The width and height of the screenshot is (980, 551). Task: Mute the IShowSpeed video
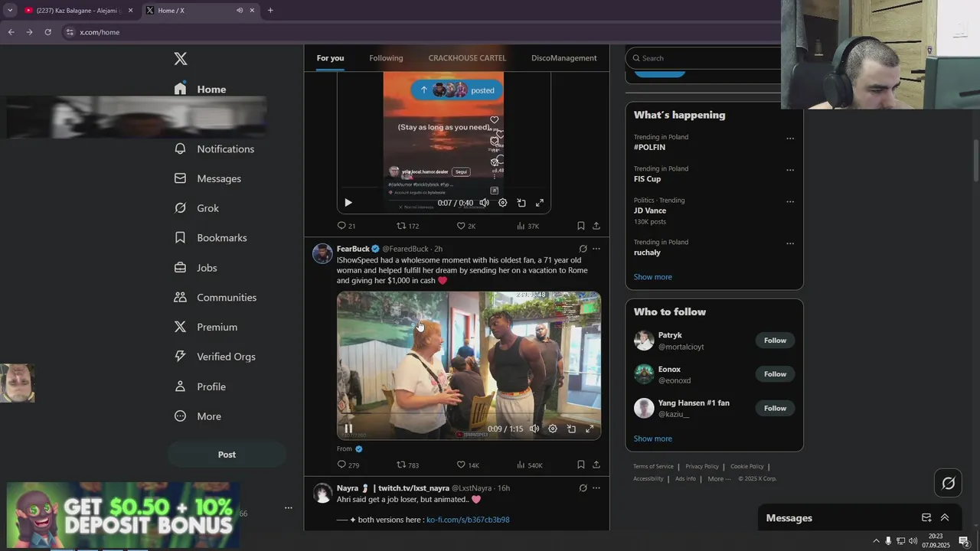tap(534, 429)
